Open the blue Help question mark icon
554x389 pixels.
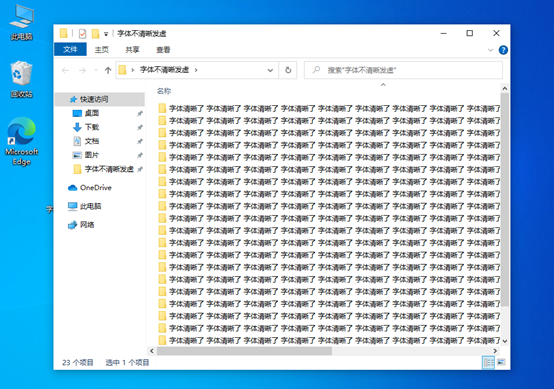503,50
